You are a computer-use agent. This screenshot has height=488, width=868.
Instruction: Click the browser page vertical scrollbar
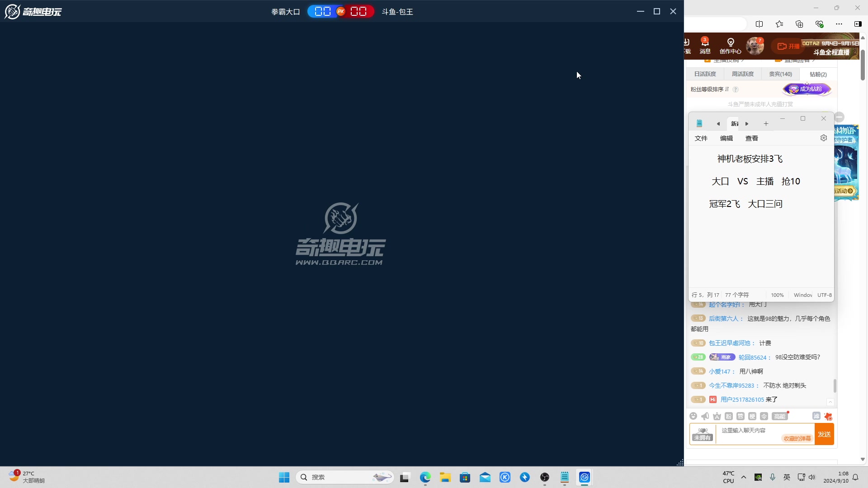863,66
